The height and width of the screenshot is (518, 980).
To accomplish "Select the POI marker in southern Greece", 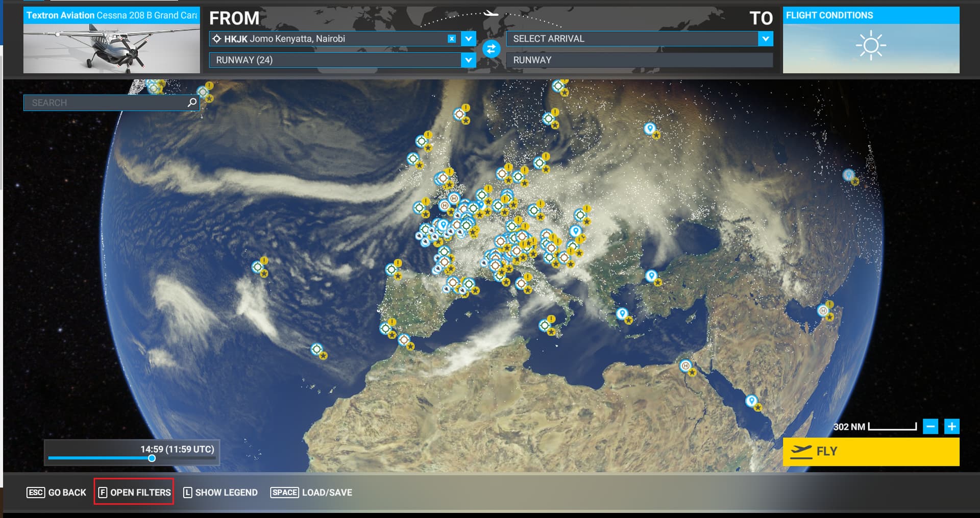I will [622, 313].
